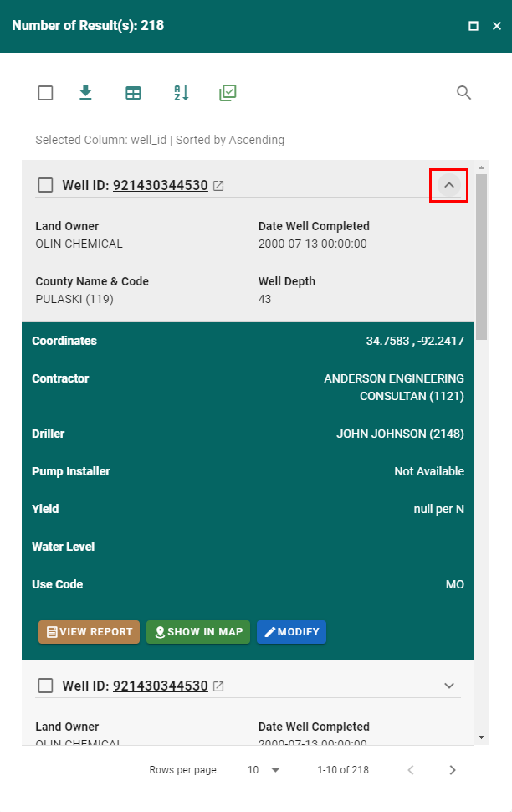Image resolution: width=512 pixels, height=812 pixels.
Task: Click the MODIFY button
Action: coord(291,632)
